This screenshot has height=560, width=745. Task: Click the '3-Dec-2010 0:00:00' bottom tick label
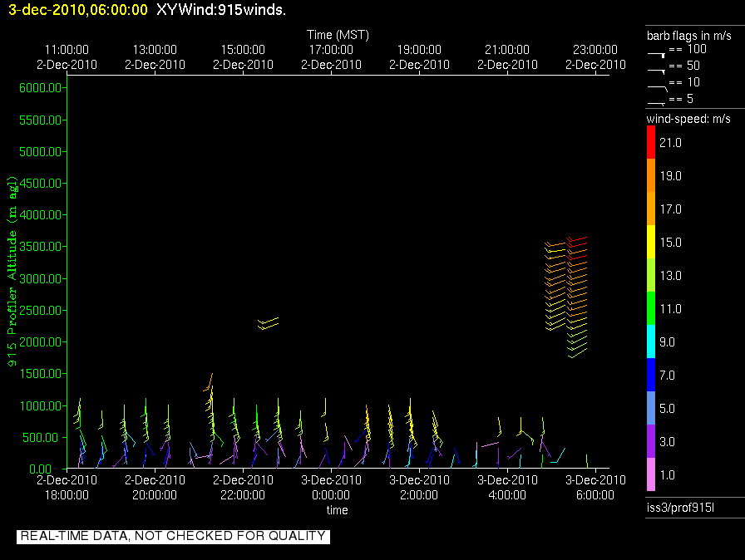click(331, 488)
